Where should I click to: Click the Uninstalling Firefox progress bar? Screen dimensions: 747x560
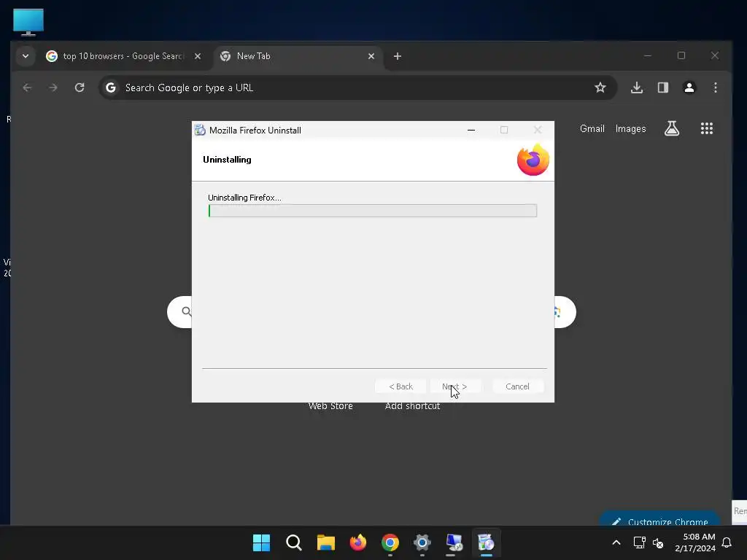tap(373, 211)
